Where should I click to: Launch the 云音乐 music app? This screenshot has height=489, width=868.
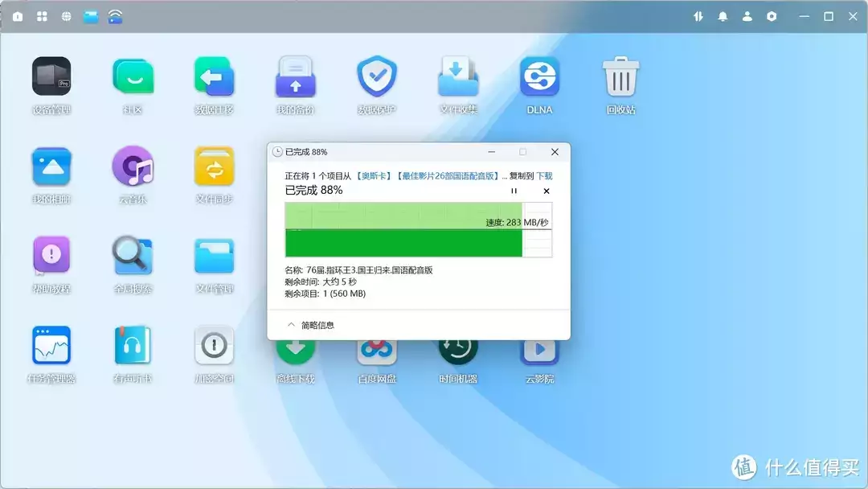point(133,166)
